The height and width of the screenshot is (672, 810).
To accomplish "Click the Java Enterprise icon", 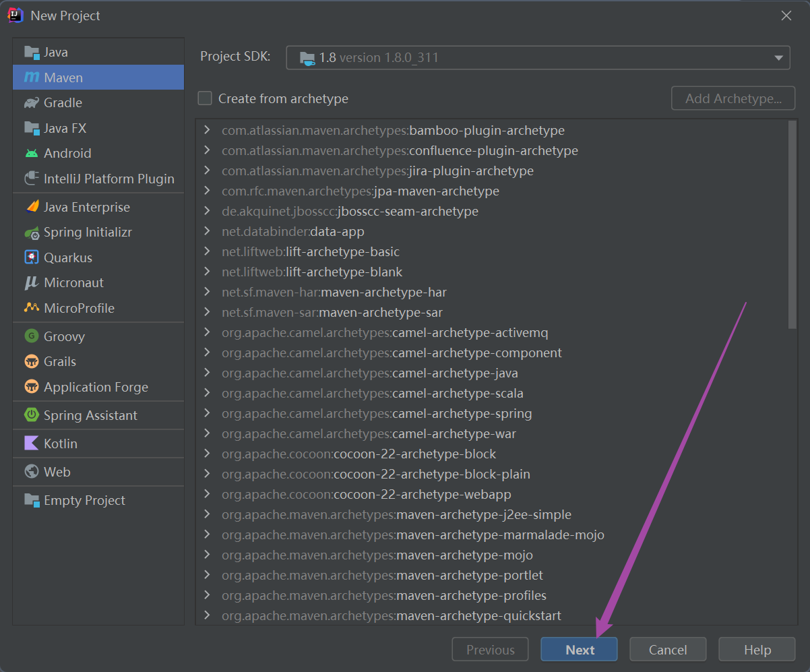I will coord(32,207).
